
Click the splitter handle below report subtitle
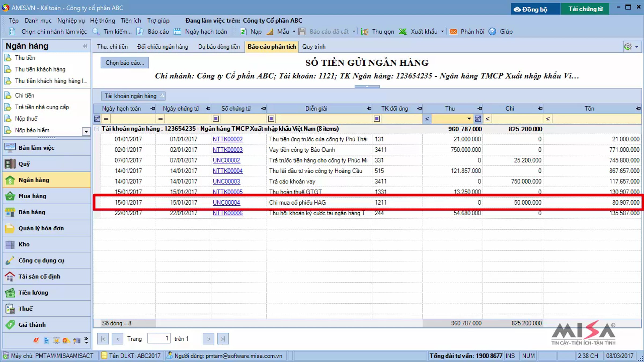pos(367,86)
